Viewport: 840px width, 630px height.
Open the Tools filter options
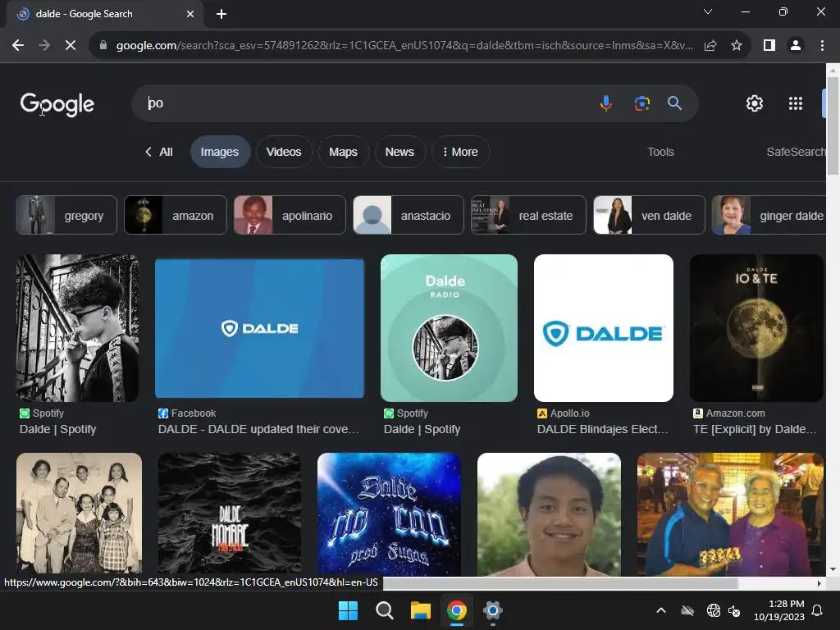660,152
